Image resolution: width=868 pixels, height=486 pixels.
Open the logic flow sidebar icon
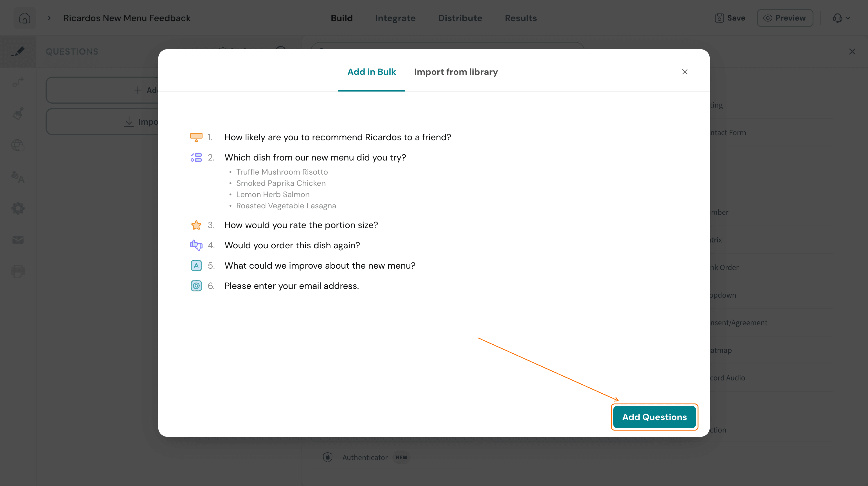18,82
